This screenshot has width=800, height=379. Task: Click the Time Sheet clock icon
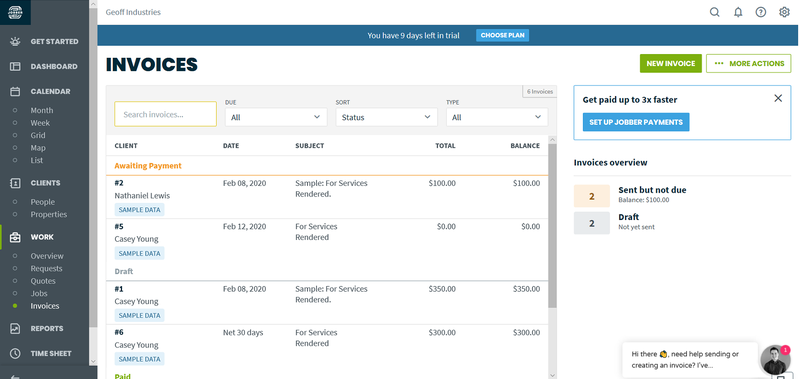click(15, 353)
